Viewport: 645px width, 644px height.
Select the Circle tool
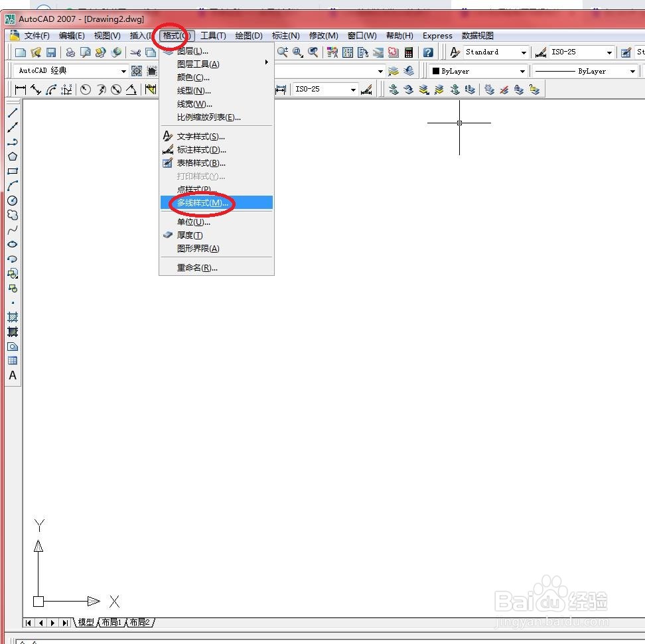[13, 201]
